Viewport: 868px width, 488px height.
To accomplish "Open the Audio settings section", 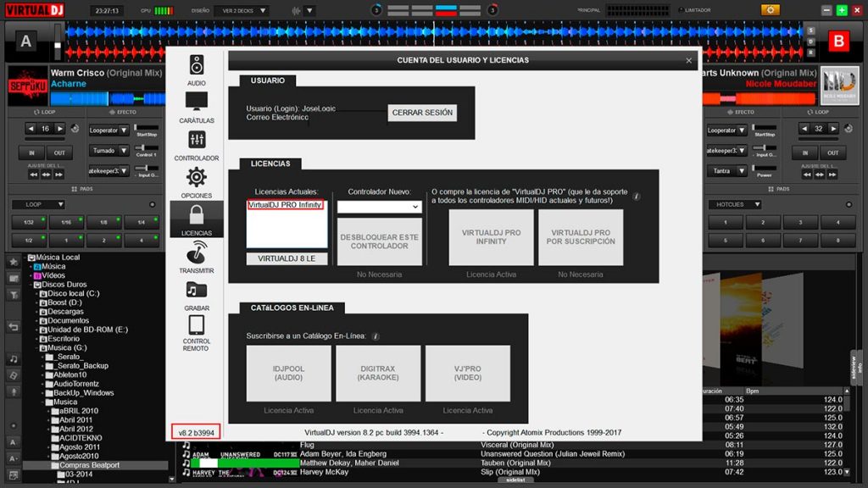I will [x=197, y=70].
